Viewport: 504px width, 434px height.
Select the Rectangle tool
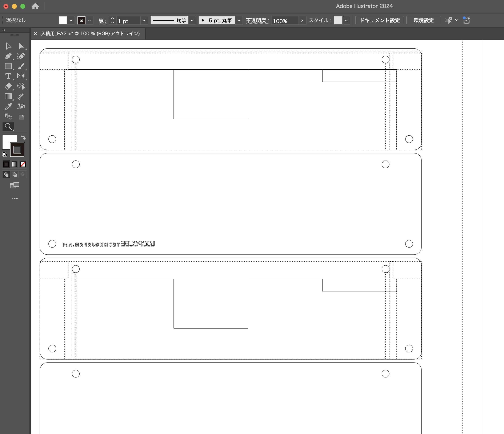click(8, 66)
